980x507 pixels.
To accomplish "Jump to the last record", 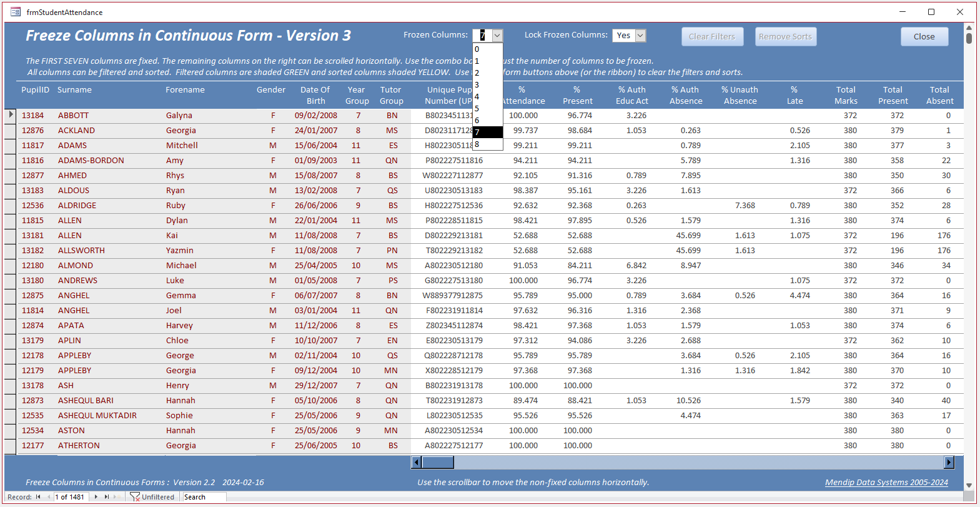I will click(x=106, y=497).
